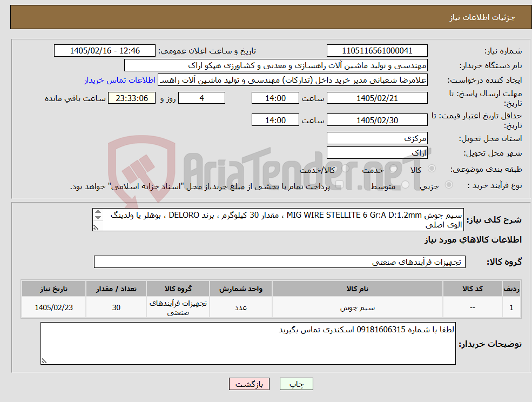
Task: Click delivery city field اراک
Action: tap(377, 153)
